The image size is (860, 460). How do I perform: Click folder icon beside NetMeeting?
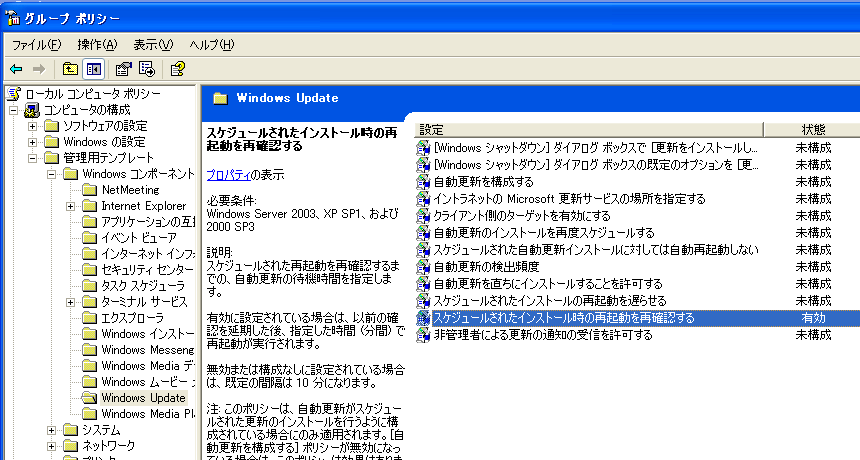coord(89,190)
